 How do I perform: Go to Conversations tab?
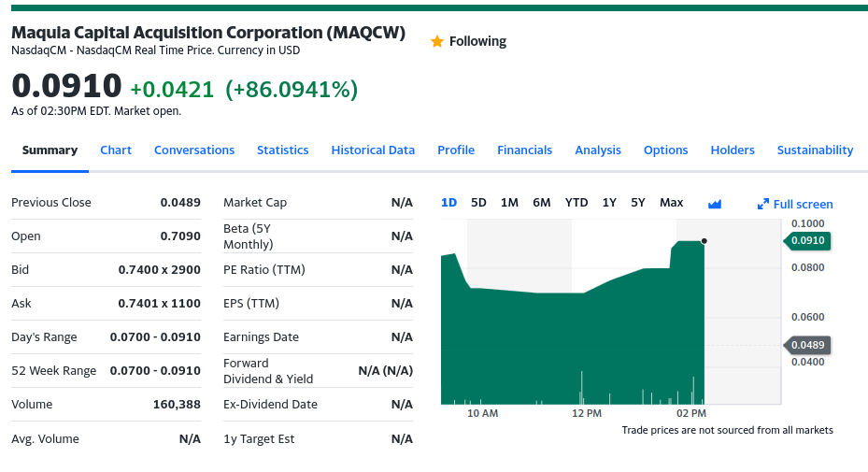coord(194,150)
